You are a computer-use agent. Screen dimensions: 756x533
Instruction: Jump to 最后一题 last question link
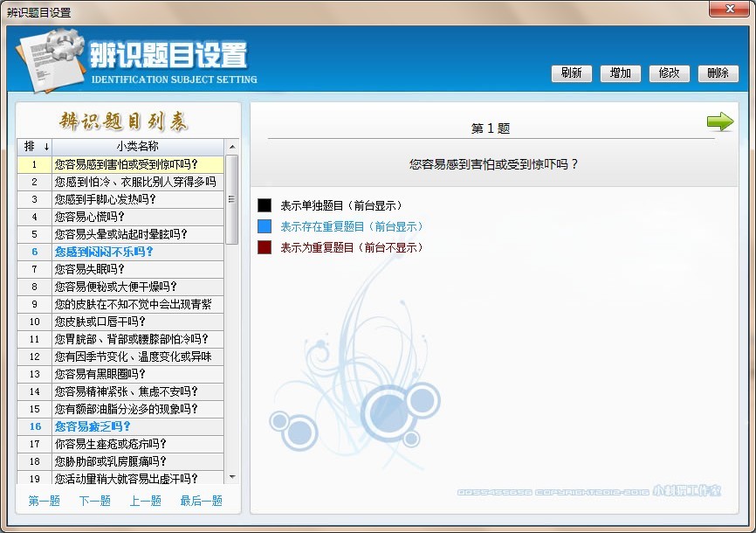pos(202,501)
